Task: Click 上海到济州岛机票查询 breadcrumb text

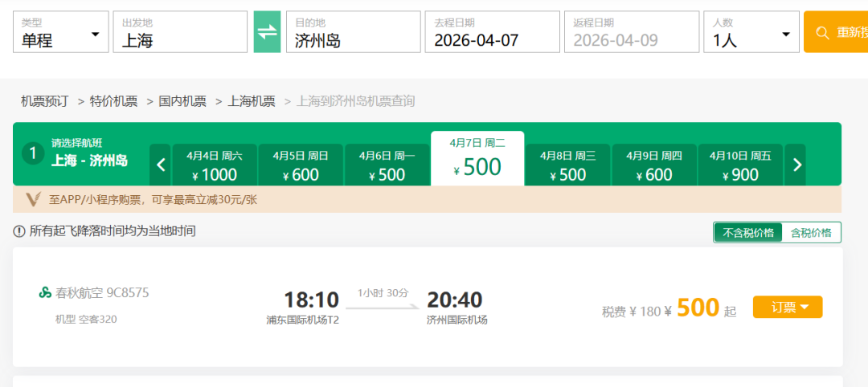Action: point(355,101)
